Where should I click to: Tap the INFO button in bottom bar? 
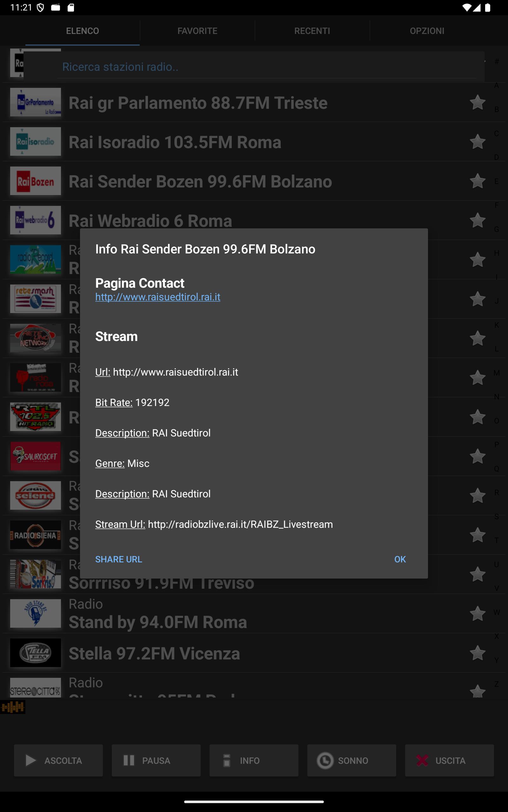(254, 760)
